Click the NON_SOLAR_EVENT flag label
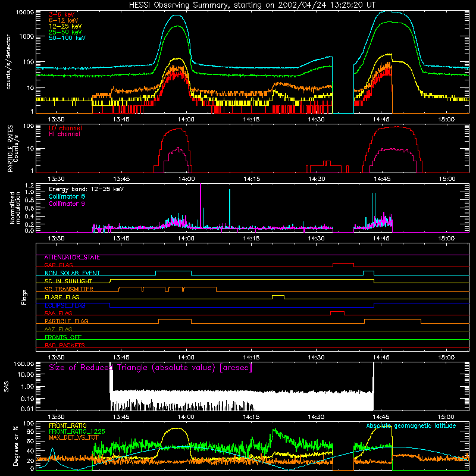 72,273
